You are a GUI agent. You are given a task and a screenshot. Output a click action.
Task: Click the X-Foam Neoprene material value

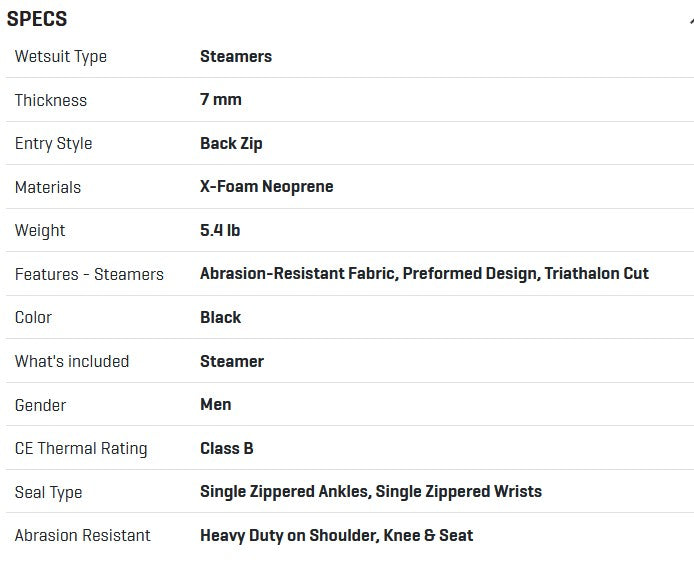point(267,187)
